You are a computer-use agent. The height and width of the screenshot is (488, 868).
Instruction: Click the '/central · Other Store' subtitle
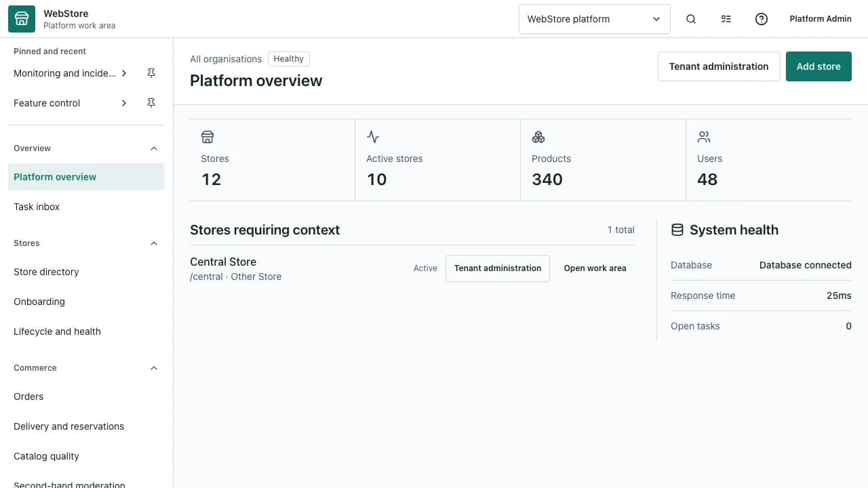[235, 277]
